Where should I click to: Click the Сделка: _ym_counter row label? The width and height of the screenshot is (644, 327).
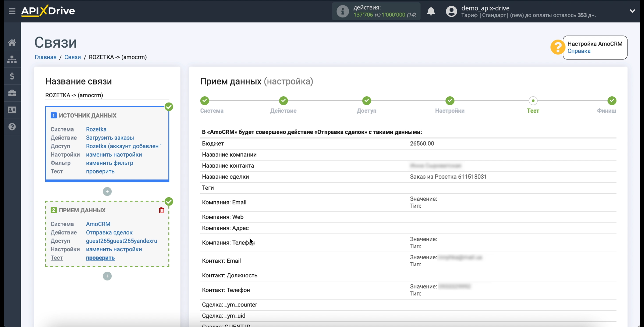(230, 305)
